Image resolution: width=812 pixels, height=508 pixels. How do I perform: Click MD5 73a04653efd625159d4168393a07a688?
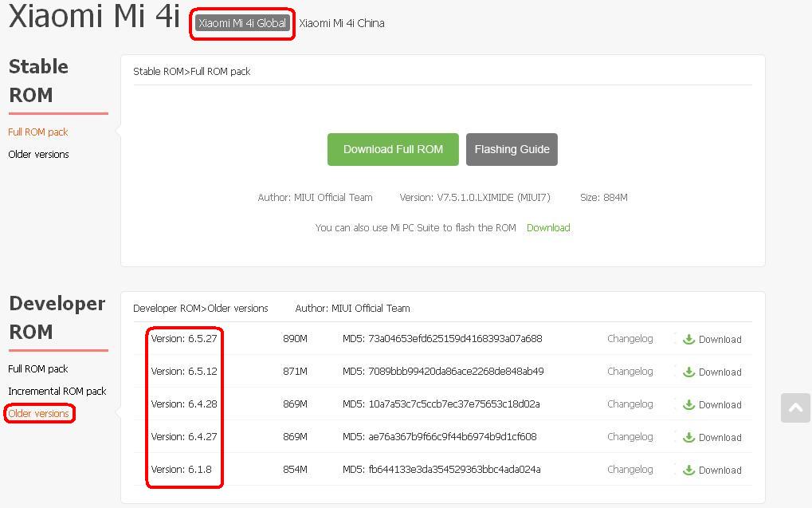point(442,338)
